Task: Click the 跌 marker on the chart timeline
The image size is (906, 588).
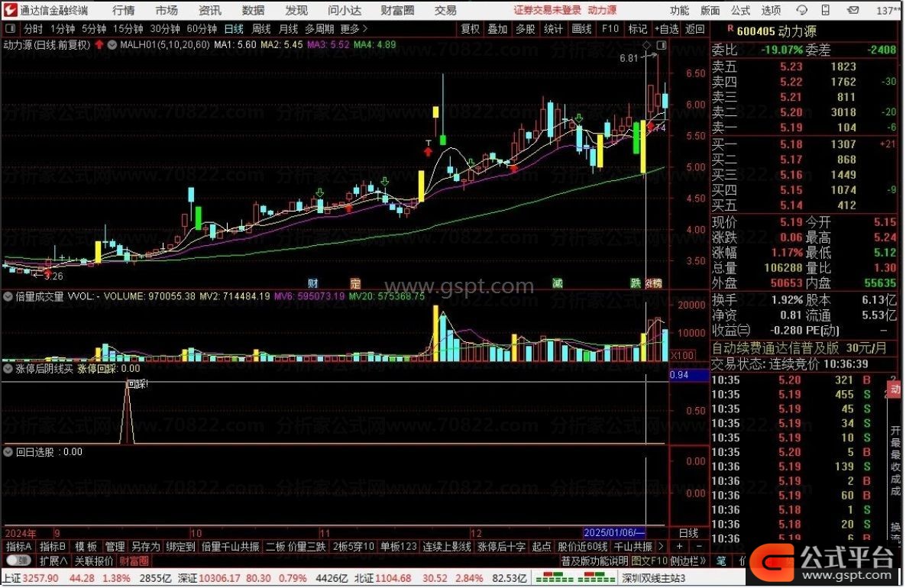Action: tap(636, 283)
